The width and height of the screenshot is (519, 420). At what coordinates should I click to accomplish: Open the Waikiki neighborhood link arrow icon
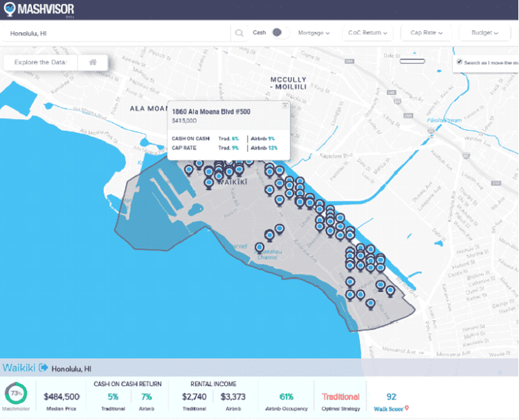pos(44,368)
